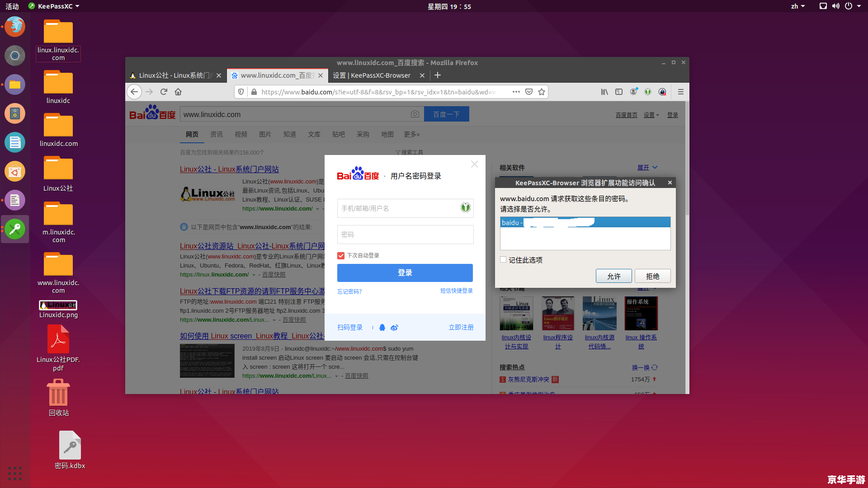
Task: Open LibreOffice Writer document icon in dock
Action: click(15, 142)
